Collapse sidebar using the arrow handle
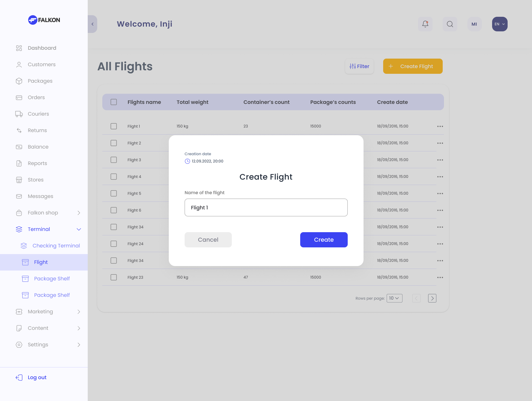The image size is (532, 401). pos(92,24)
